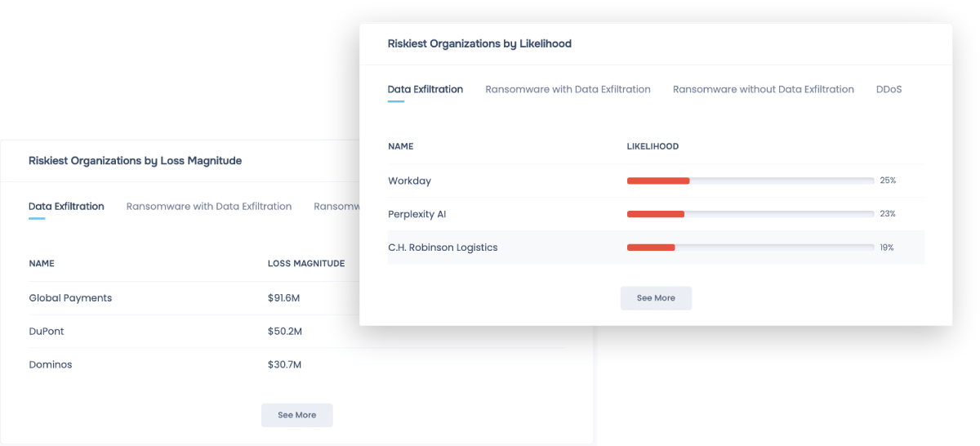Click the 19% likelihood value
The height and width of the screenshot is (446, 980).
(887, 248)
